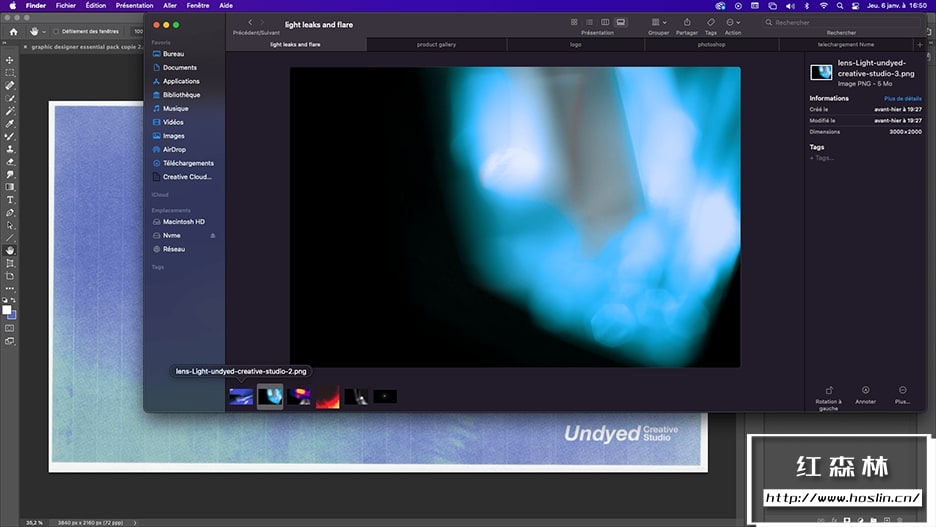Switch Finder to column view
Screen dimensions: 936x527
point(605,22)
